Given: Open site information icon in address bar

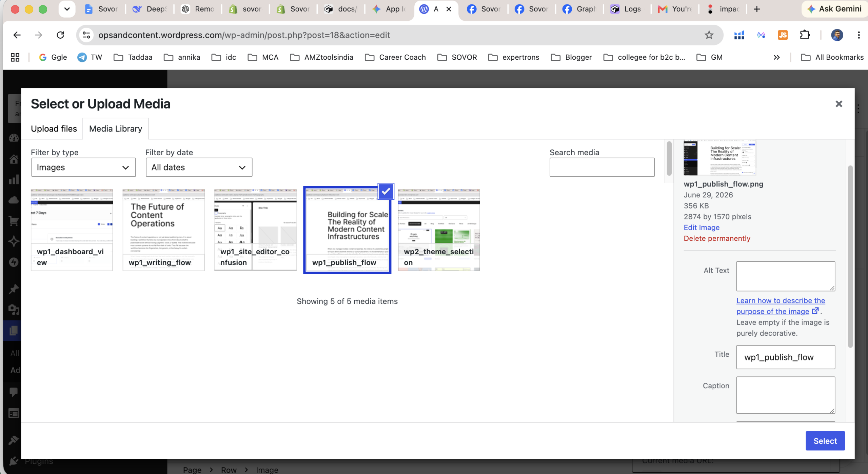Looking at the screenshot, I should 86,35.
